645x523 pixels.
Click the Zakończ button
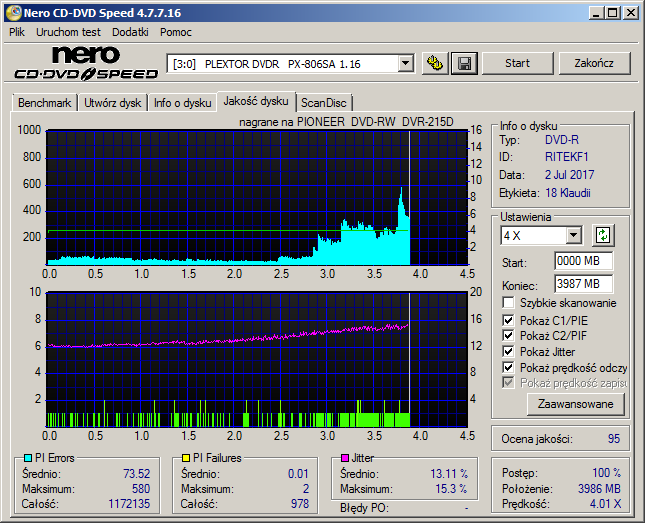pyautogui.click(x=594, y=63)
